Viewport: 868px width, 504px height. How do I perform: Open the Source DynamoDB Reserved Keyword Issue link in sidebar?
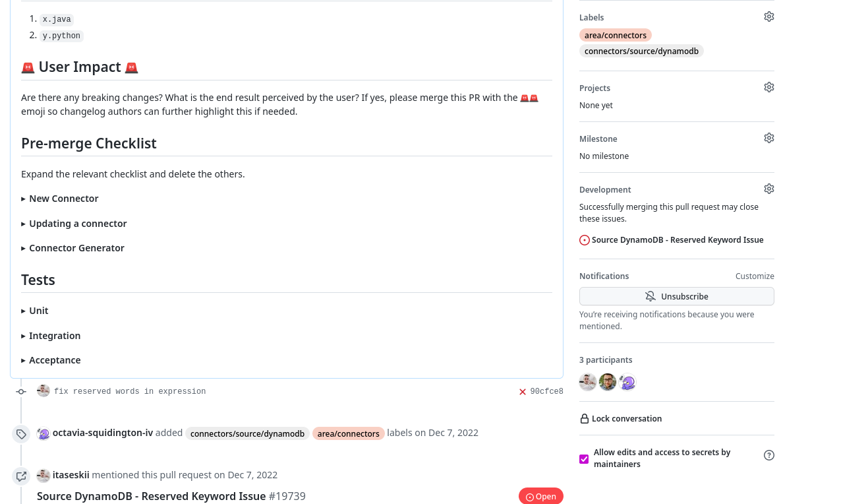point(678,240)
